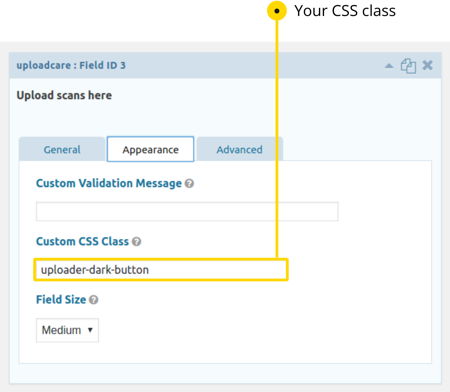The image size is (450, 392).
Task: Click the Custom CSS Class label
Action: point(82,241)
